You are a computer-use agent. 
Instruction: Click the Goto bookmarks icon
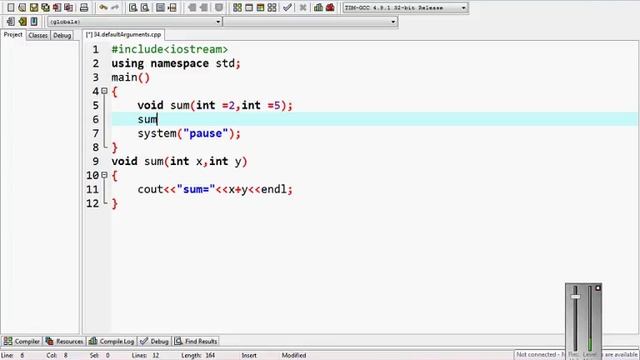point(34,21)
